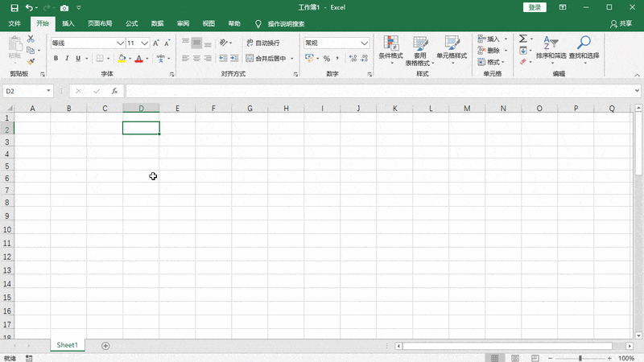Toggle Wrap Text (自动换行)

click(262, 43)
